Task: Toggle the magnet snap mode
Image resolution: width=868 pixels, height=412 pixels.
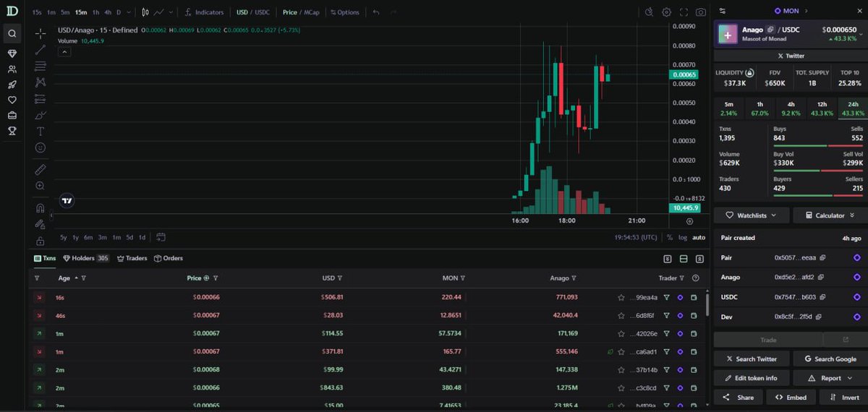Action: coord(41,207)
